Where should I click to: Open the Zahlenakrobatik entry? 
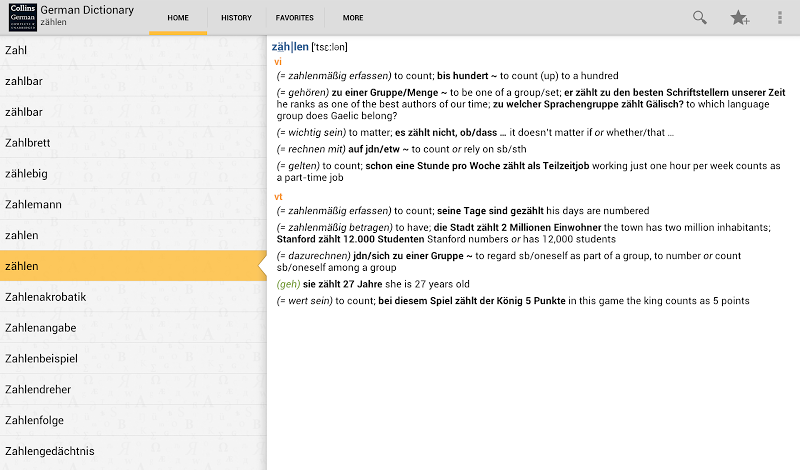[x=133, y=297]
